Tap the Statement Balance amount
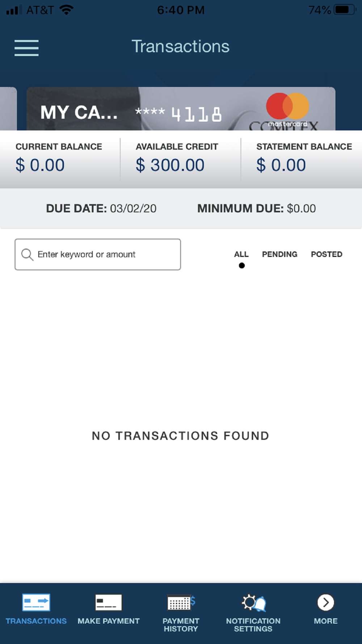362x644 pixels. click(281, 165)
